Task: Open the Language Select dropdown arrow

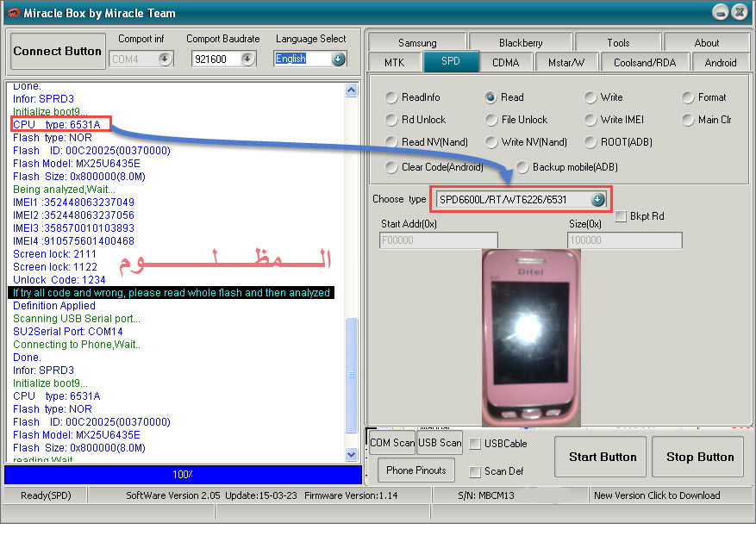Action: [339, 59]
